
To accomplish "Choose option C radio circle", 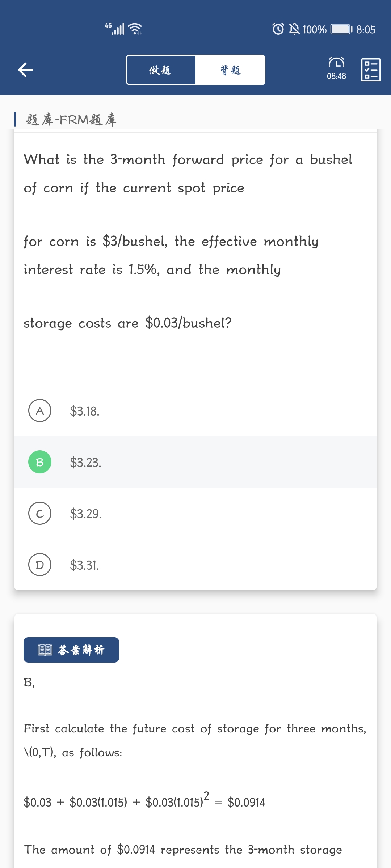I will 40,513.
